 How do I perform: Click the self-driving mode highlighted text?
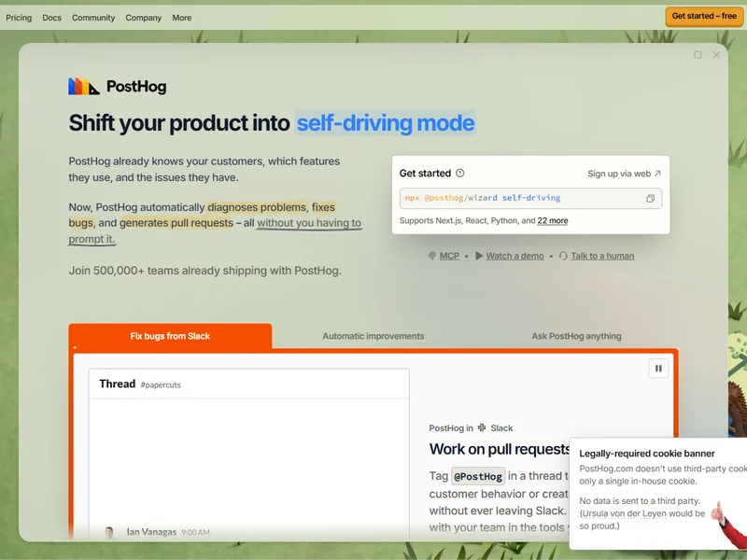point(385,123)
